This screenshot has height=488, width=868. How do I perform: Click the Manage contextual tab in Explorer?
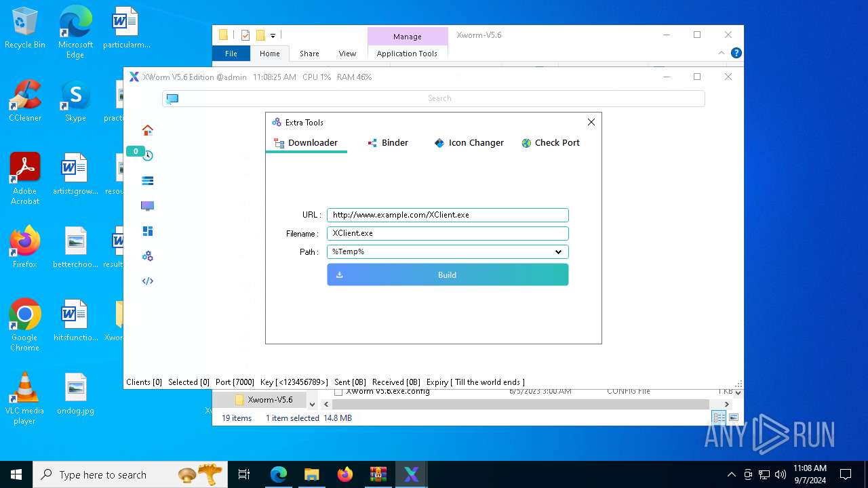[407, 37]
